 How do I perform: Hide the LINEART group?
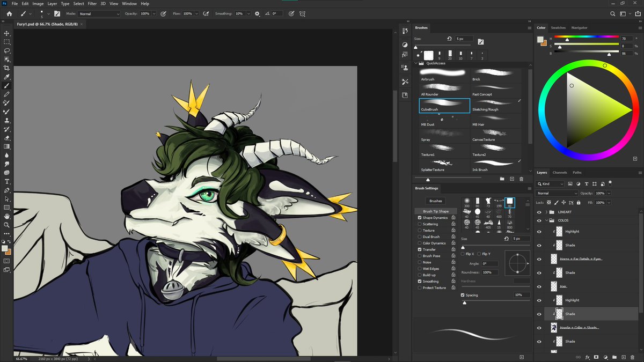539,212
